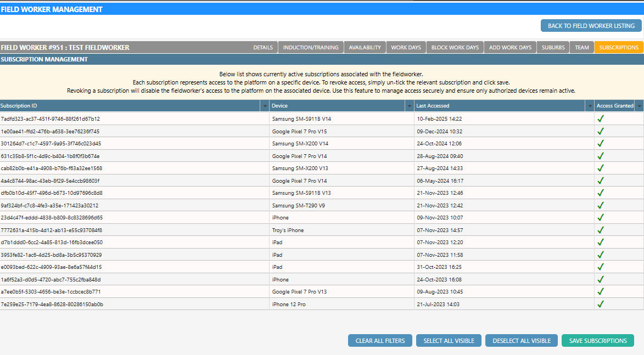
Task: Untick Google Pixel 7 Pro V15 access
Action: tap(600, 131)
